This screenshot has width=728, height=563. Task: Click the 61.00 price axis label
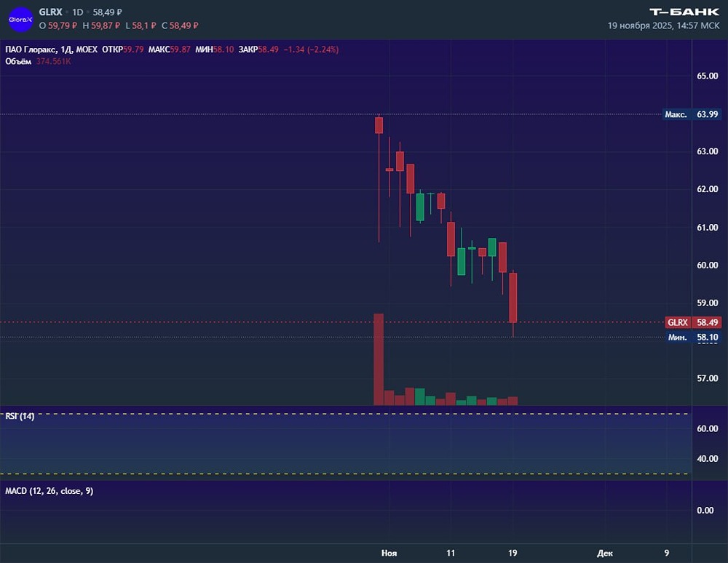point(707,228)
